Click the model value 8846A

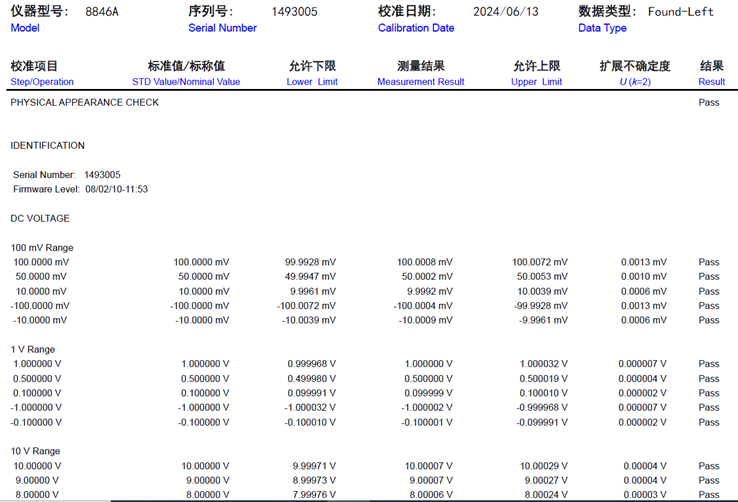[102, 12]
